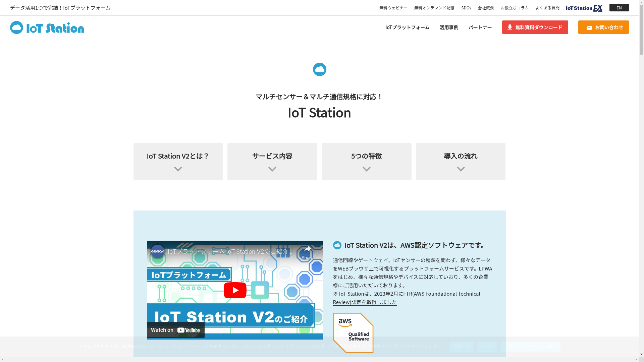The image size is (644, 362).
Task: Click the heading マルチセンサー＆マルチ通信規格に対応！
Action: pyautogui.click(x=319, y=97)
